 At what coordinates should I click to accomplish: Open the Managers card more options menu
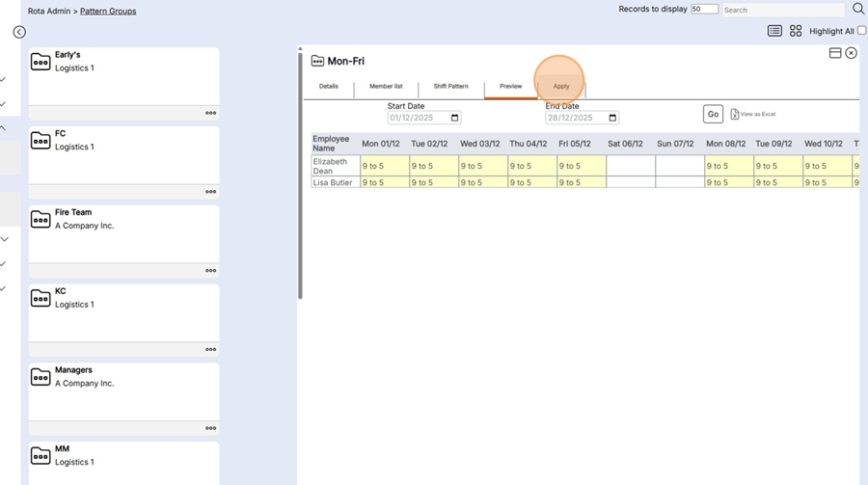click(x=211, y=428)
